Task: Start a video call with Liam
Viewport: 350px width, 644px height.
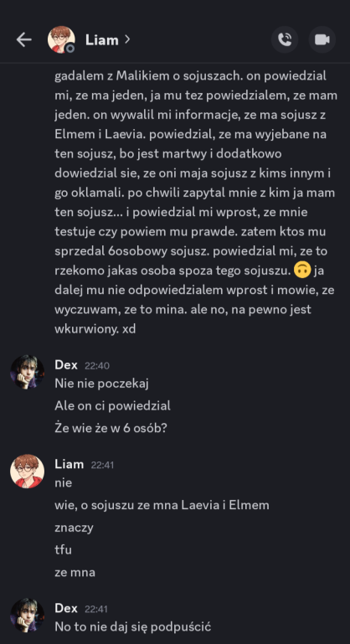Action: pos(322,39)
